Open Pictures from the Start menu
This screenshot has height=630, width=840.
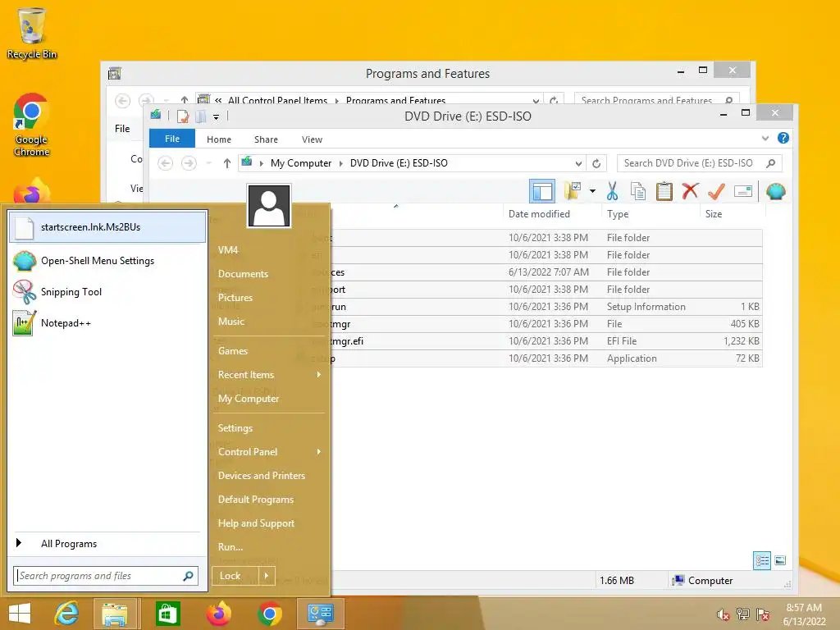pos(235,297)
